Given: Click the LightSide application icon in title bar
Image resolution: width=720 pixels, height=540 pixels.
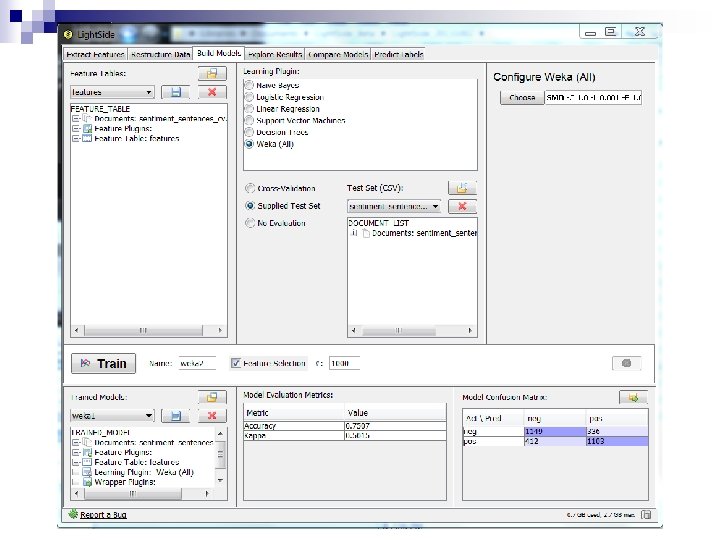Looking at the screenshot, I should (x=68, y=34).
